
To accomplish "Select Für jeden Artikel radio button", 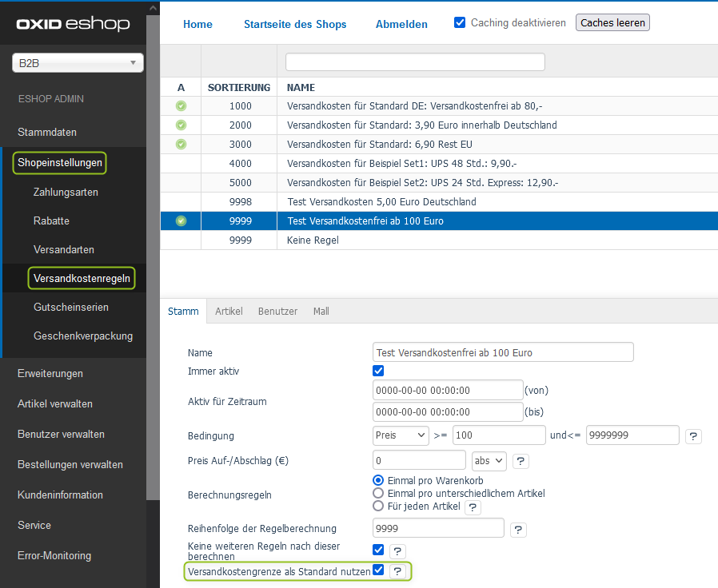I will pyautogui.click(x=378, y=506).
